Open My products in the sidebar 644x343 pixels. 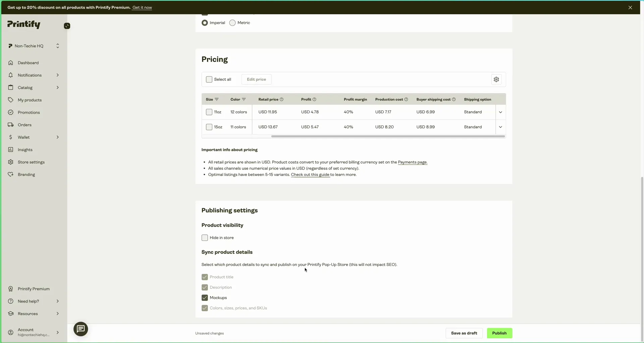(x=30, y=100)
